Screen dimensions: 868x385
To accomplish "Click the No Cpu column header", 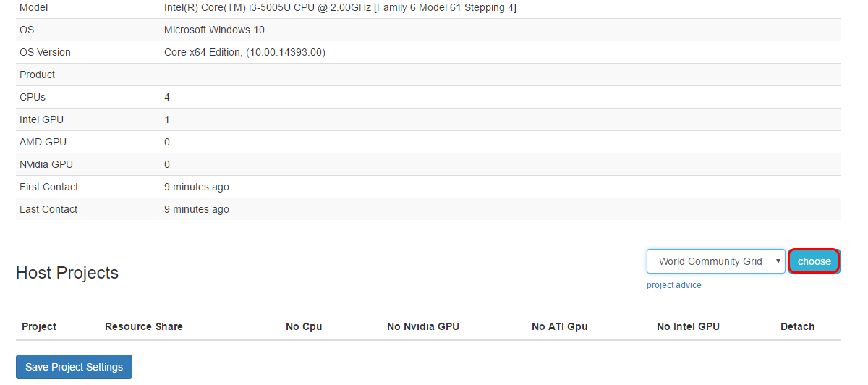I will pyautogui.click(x=304, y=326).
